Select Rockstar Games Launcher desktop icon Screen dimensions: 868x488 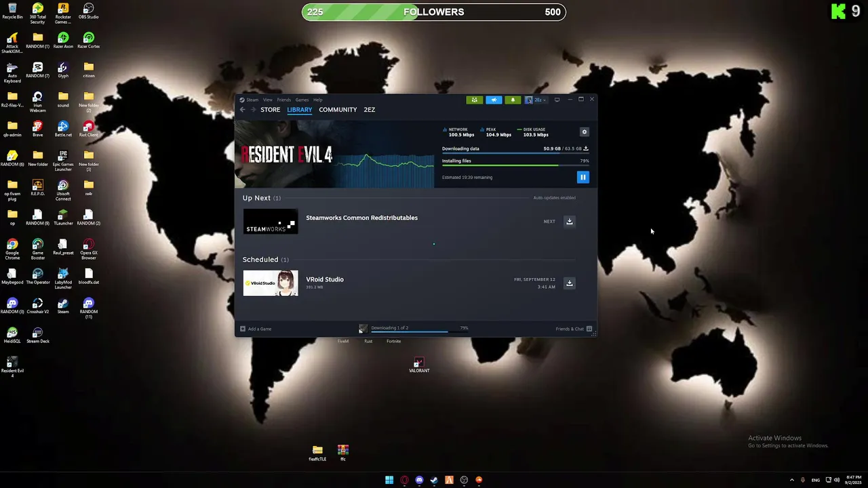click(63, 14)
